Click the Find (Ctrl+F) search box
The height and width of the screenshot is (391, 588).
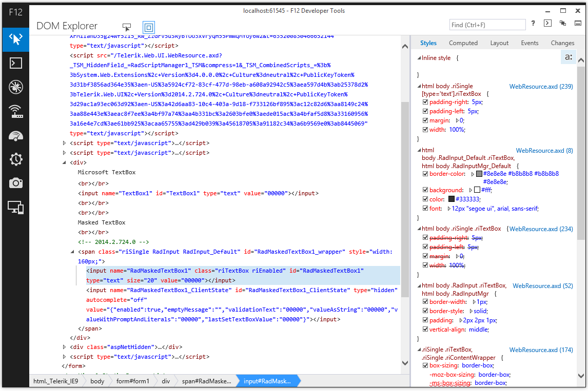[x=487, y=25]
